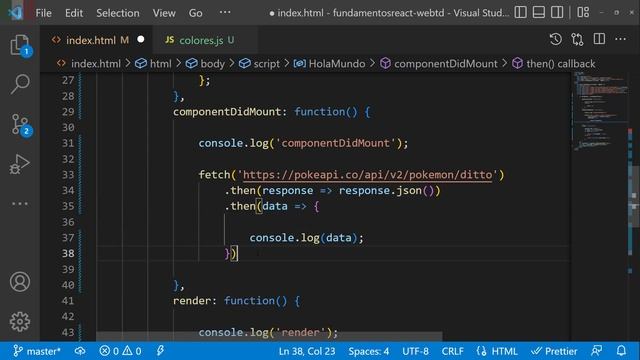This screenshot has height=360, width=640.
Task: Open the Go menu
Action: [196, 13]
